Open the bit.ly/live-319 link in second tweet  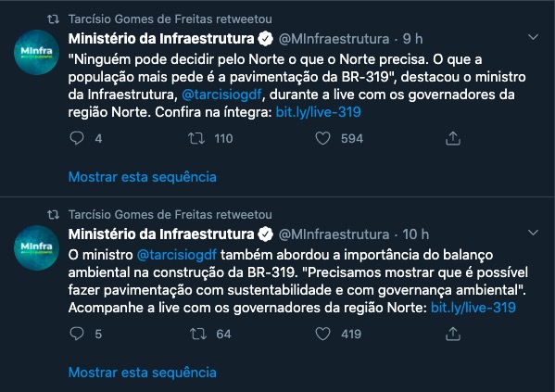473,308
